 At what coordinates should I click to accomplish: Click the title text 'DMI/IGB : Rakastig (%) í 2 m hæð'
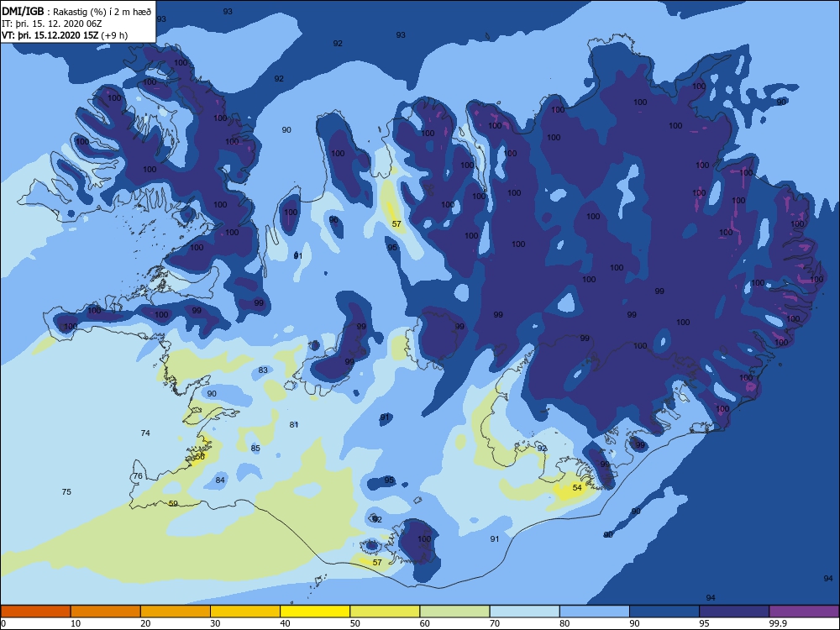click(x=76, y=12)
